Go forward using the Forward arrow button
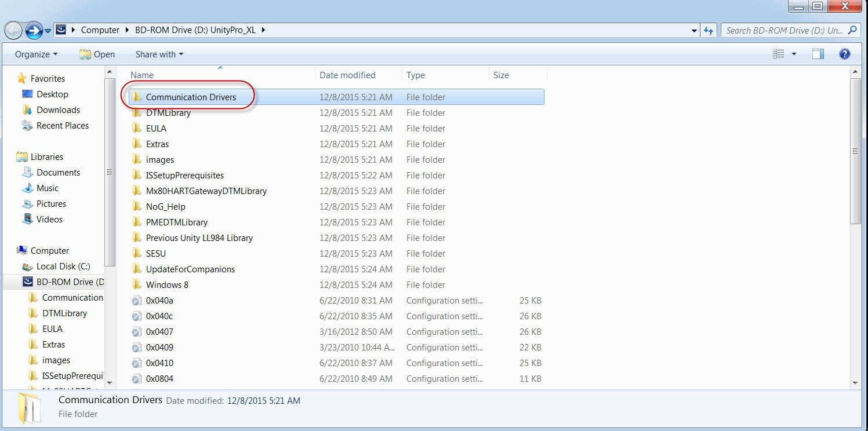 pyautogui.click(x=34, y=30)
